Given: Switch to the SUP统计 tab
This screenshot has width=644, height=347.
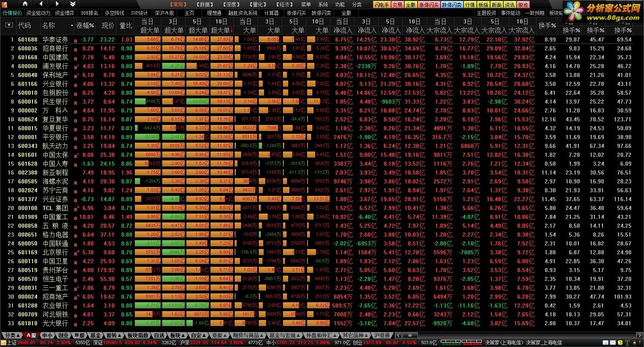Looking at the screenshot, I should click(x=139, y=13).
